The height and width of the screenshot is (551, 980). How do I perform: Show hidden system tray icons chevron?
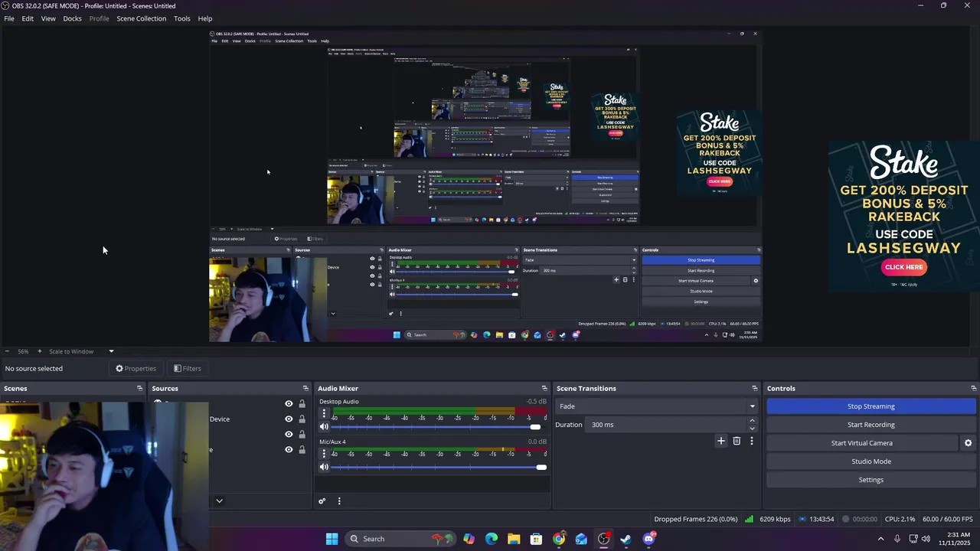(x=880, y=539)
